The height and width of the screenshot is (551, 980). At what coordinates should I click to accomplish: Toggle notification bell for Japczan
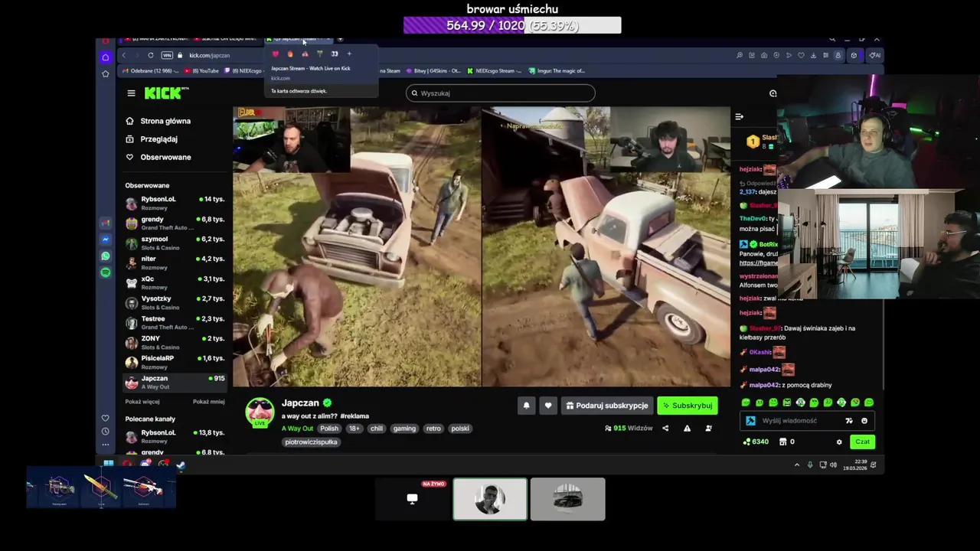[526, 406]
